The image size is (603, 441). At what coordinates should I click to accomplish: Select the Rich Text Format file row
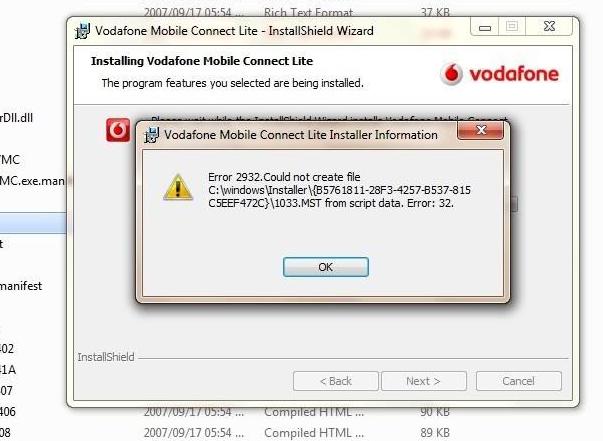[x=296, y=12]
